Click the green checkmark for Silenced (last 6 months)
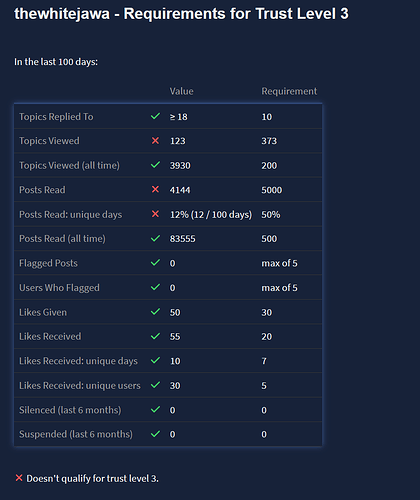Screen dimensions: 420x500 click(155, 409)
